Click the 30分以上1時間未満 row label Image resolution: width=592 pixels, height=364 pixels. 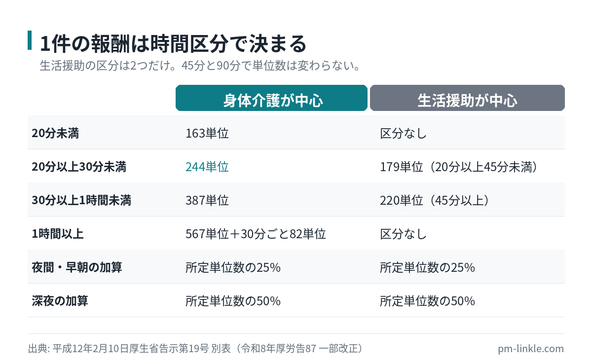coord(81,200)
